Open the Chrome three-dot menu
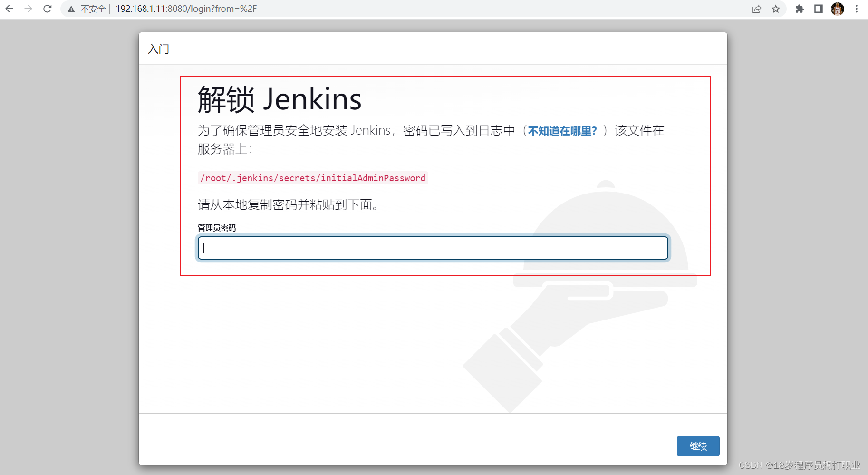 click(x=857, y=9)
